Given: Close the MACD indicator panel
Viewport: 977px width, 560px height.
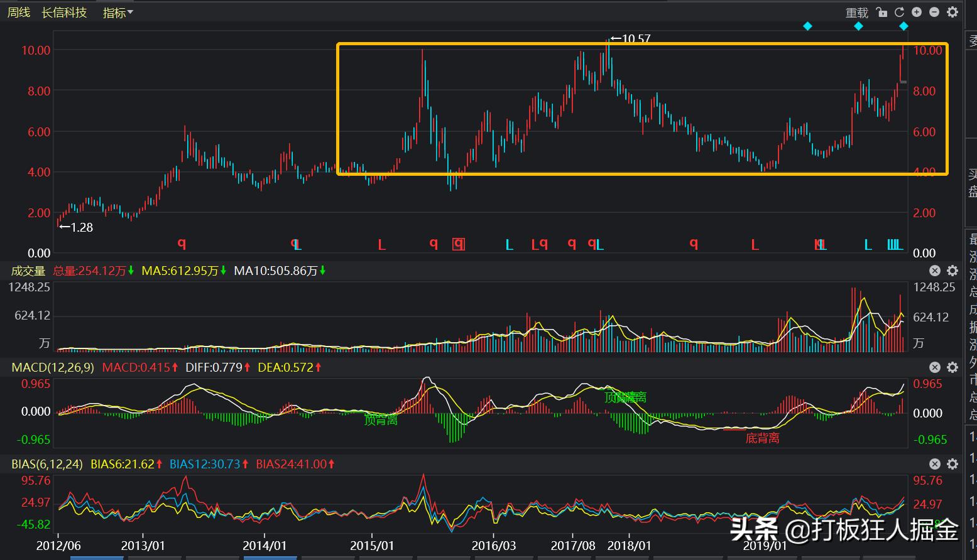Looking at the screenshot, I should click(x=935, y=367).
